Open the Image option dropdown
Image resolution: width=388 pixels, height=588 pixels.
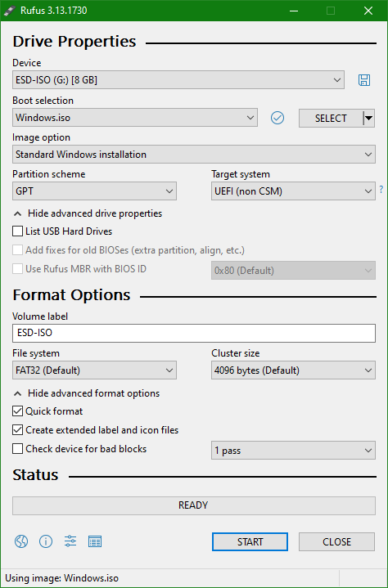tap(194, 155)
